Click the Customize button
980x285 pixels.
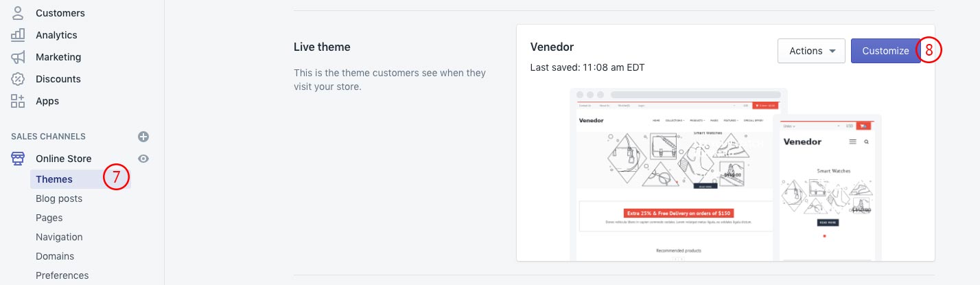point(885,51)
